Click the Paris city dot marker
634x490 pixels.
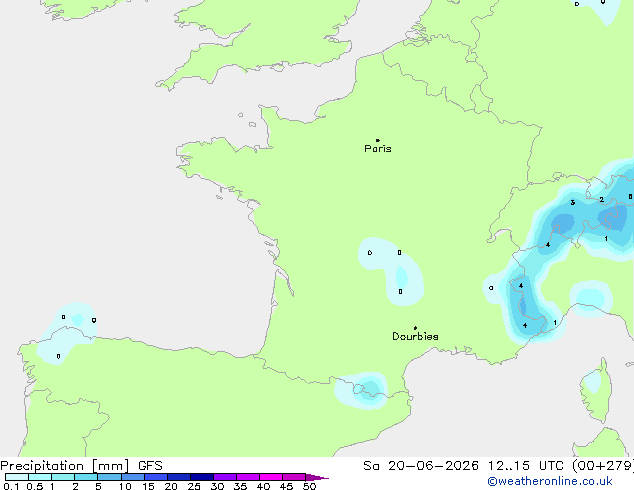378,140
